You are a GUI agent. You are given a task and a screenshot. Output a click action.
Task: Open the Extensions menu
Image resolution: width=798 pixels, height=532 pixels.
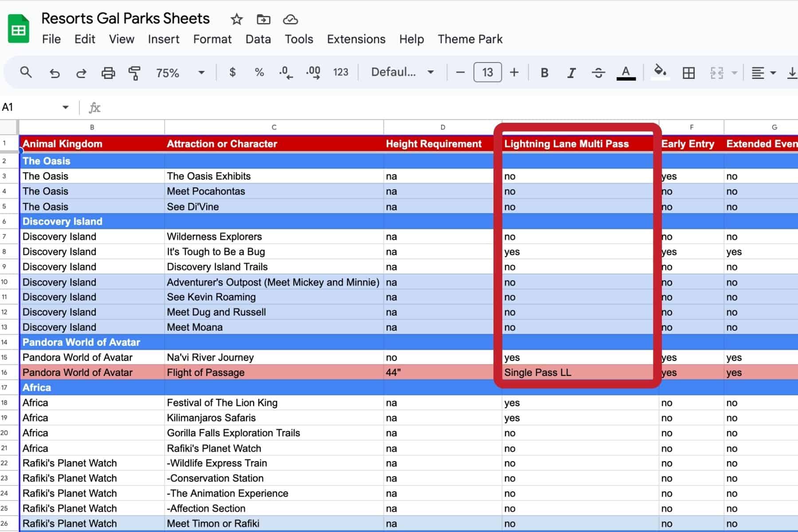[356, 39]
